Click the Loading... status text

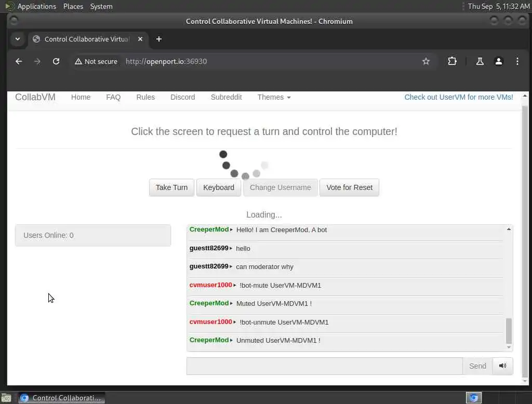(264, 214)
